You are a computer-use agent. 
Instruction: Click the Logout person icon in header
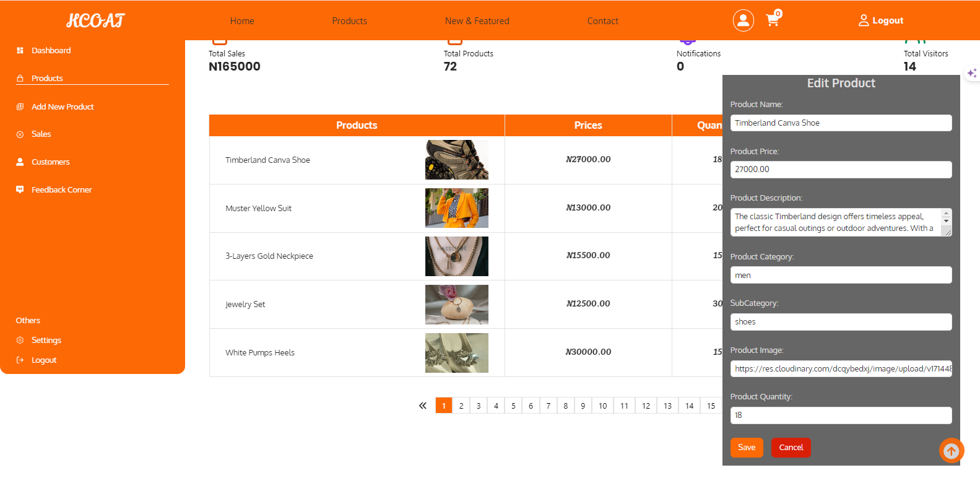pos(864,20)
